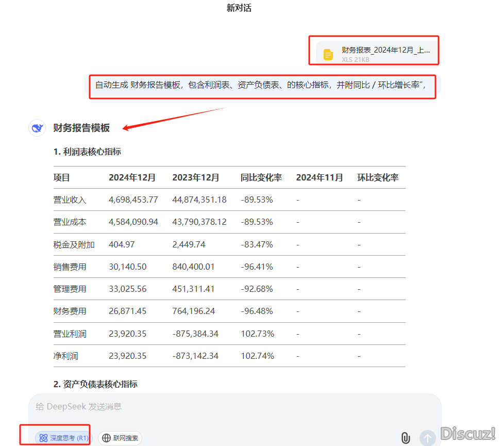Click the -96.48% cell

click(257, 311)
